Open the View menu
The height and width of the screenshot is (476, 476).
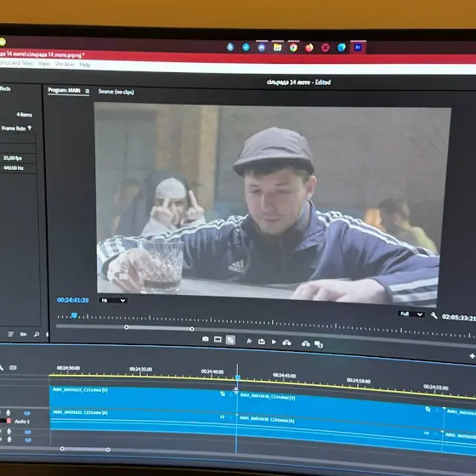click(x=43, y=64)
